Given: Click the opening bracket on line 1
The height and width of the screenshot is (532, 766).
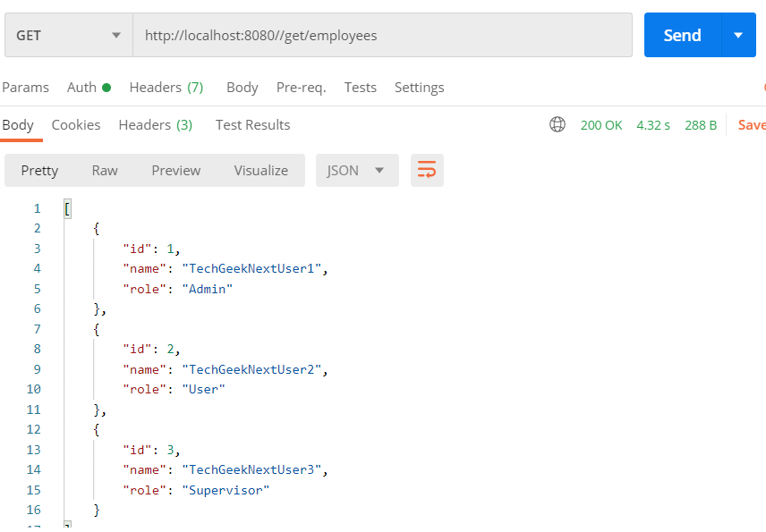Looking at the screenshot, I should (x=67, y=209).
